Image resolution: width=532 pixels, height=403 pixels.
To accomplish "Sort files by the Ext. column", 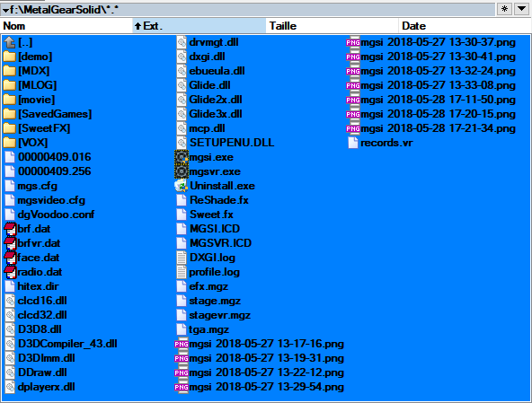I will pos(199,26).
